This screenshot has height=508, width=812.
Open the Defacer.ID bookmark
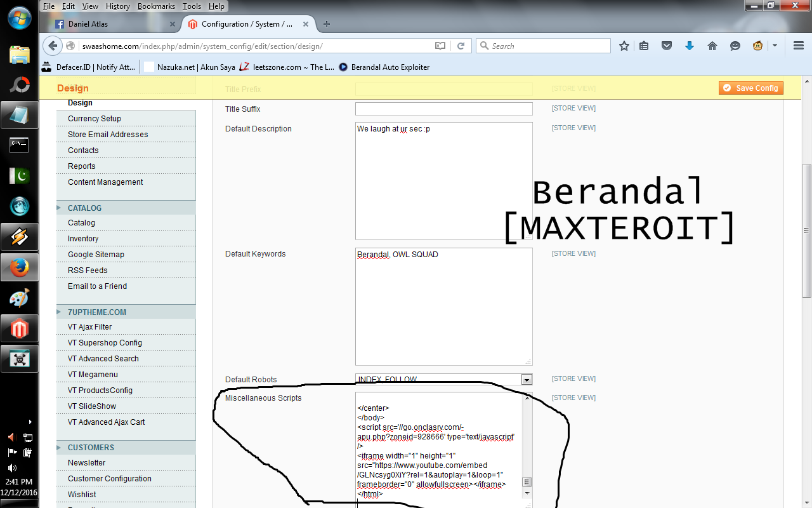89,67
